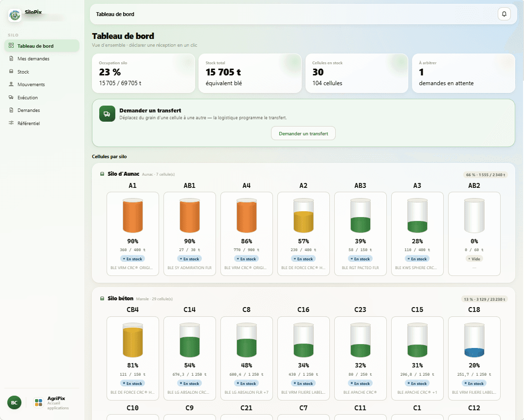Open the Occupation silo 23 % card
The image size is (524, 420).
[144, 73]
